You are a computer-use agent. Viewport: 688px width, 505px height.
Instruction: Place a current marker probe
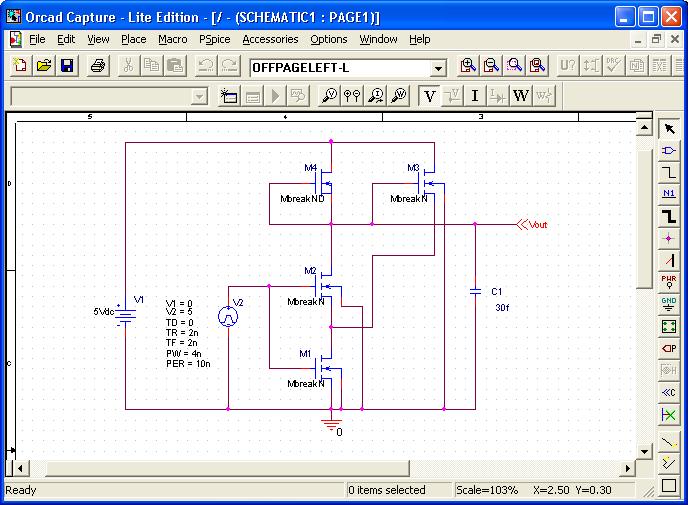[x=376, y=96]
